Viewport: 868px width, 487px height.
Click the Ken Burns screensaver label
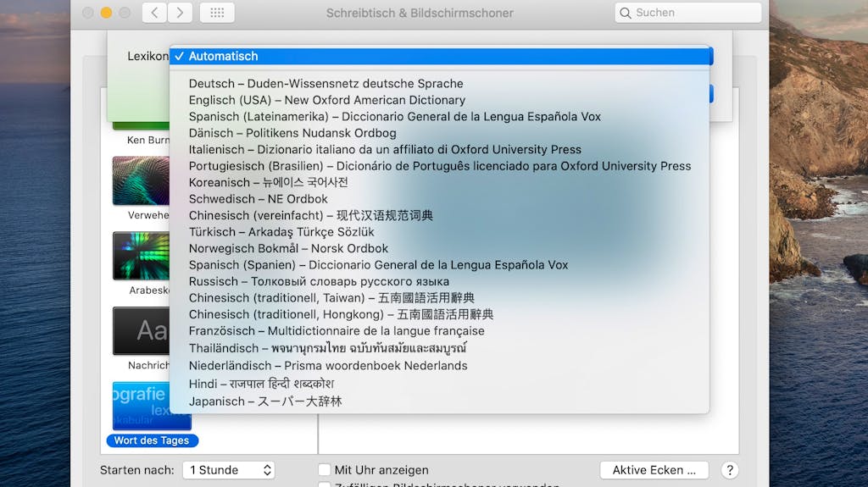148,140
